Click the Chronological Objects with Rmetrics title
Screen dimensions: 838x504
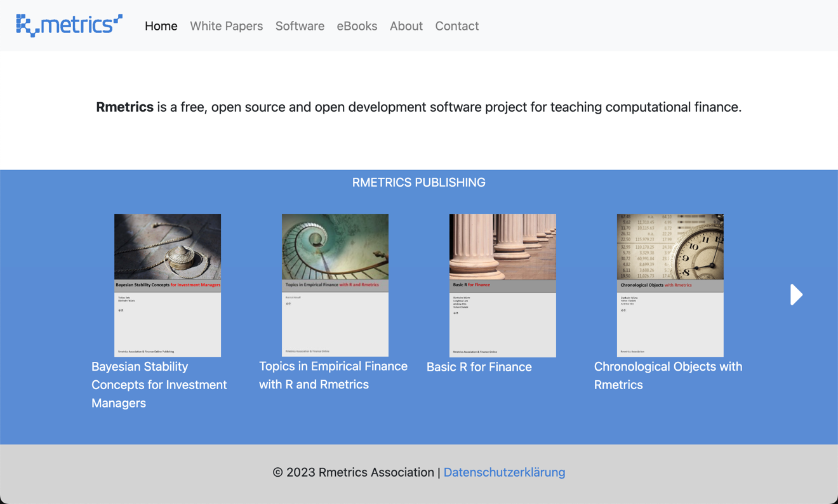(x=668, y=375)
